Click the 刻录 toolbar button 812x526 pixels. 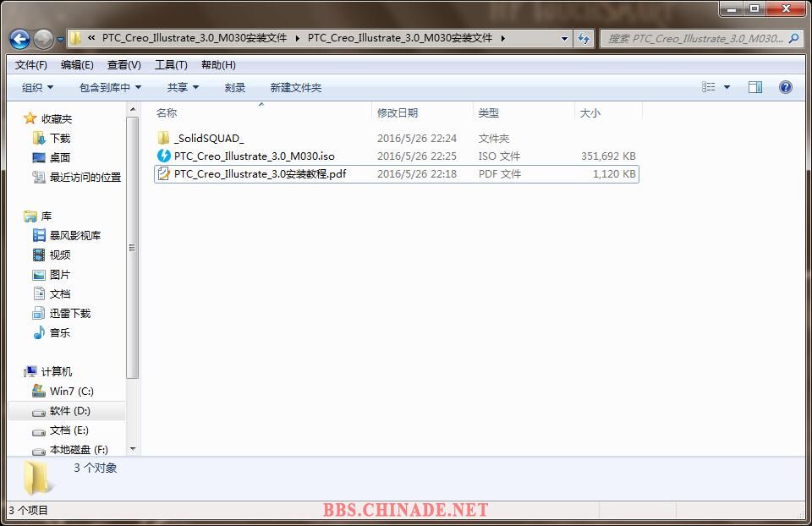[x=234, y=87]
